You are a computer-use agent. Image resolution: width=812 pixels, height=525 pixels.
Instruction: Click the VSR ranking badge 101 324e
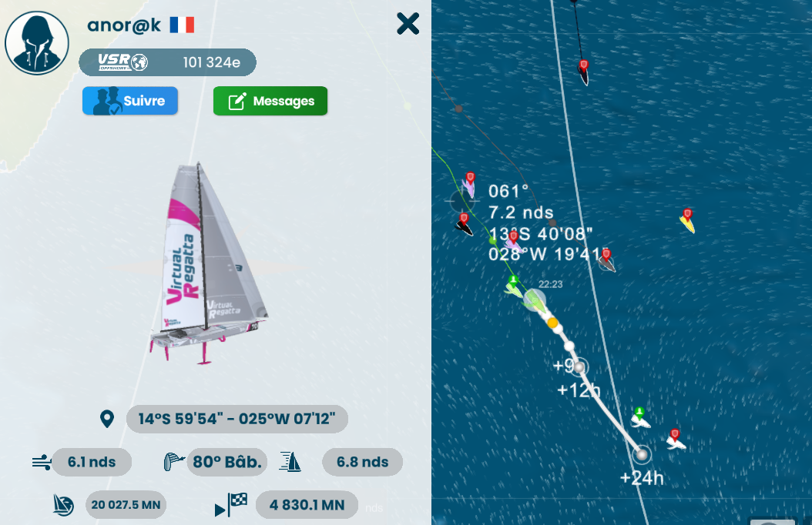click(x=167, y=62)
